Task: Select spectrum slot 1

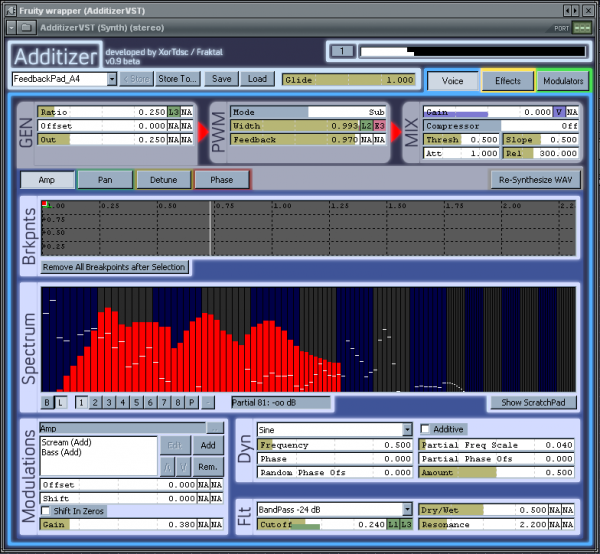Action: pyautogui.click(x=81, y=402)
